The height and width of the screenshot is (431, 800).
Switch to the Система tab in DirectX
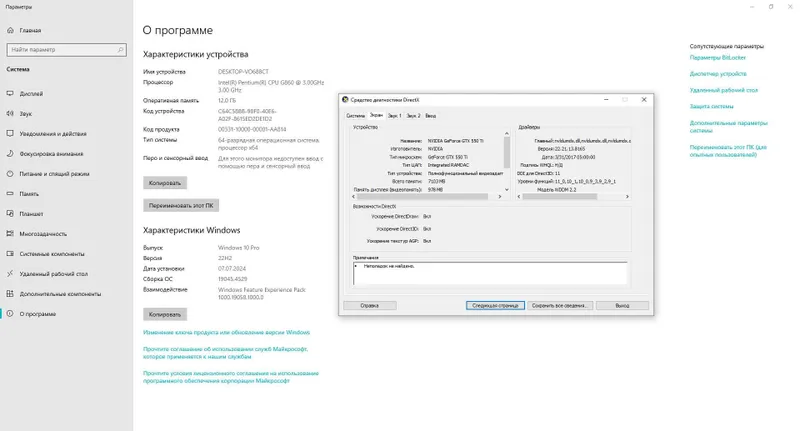(x=356, y=116)
